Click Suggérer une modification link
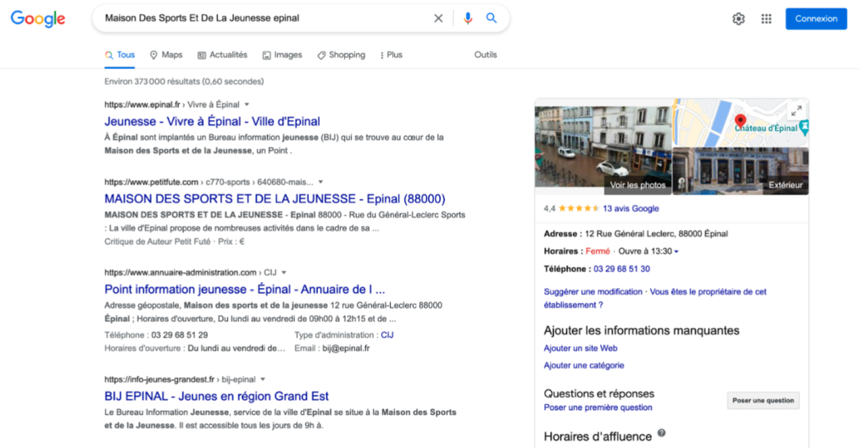This screenshot has height=448, width=868. (593, 291)
